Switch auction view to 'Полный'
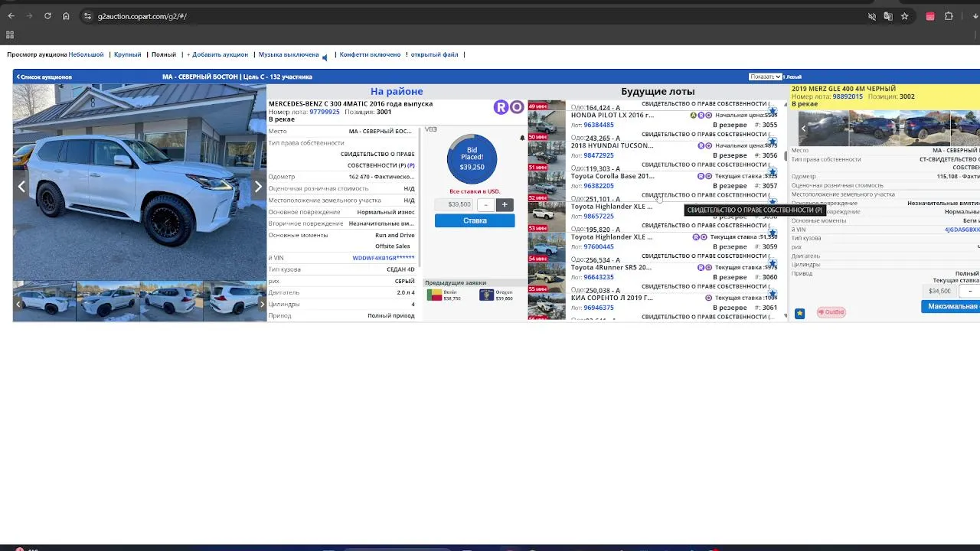This screenshot has width=980, height=551. 164,55
